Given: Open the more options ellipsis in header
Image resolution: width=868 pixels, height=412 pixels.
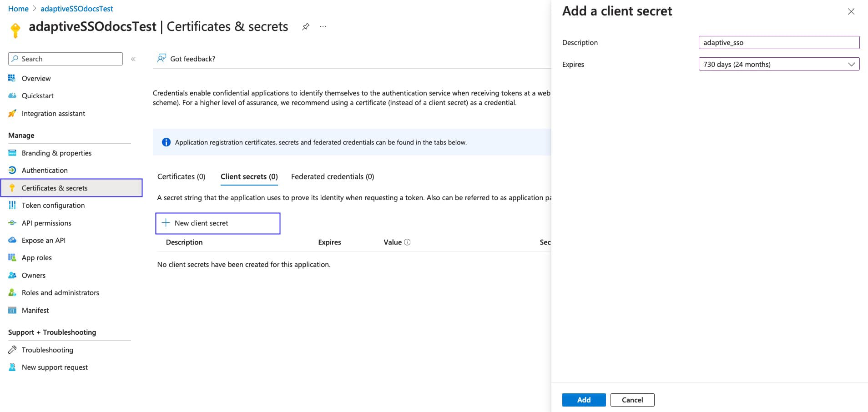Looking at the screenshot, I should pyautogui.click(x=323, y=26).
